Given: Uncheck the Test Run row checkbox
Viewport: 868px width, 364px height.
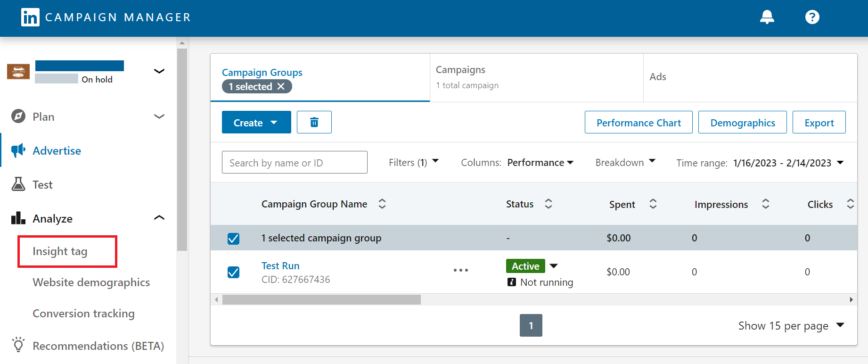Looking at the screenshot, I should click(233, 272).
